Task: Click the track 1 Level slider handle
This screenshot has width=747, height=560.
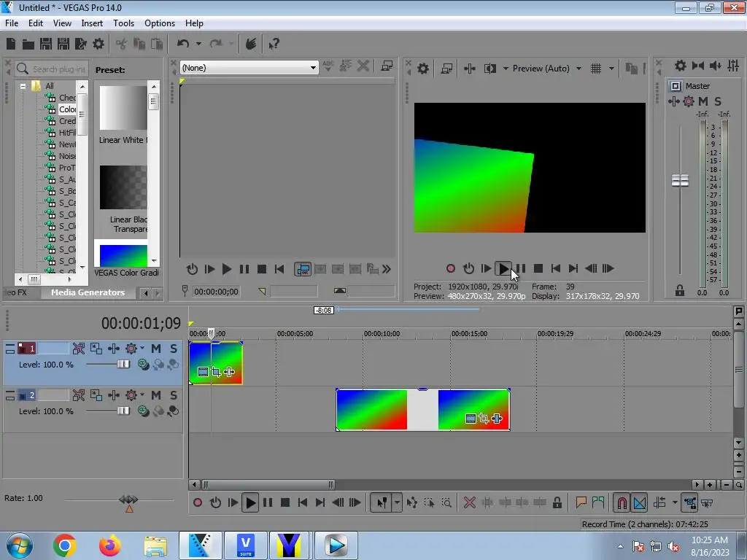Action: [x=123, y=365]
